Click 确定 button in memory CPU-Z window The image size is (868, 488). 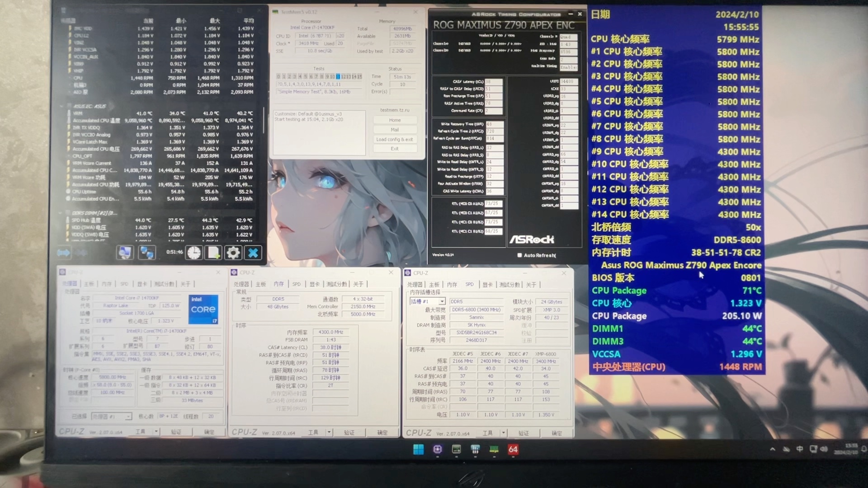(x=382, y=432)
